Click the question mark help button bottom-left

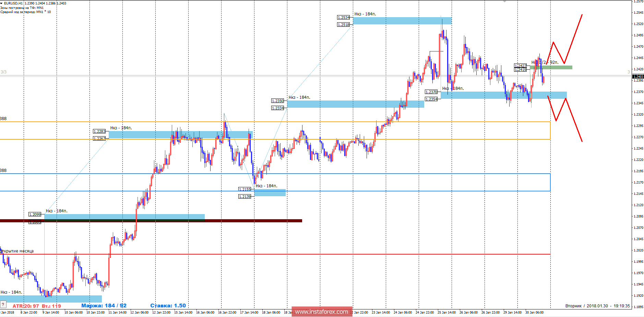tap(3, 305)
